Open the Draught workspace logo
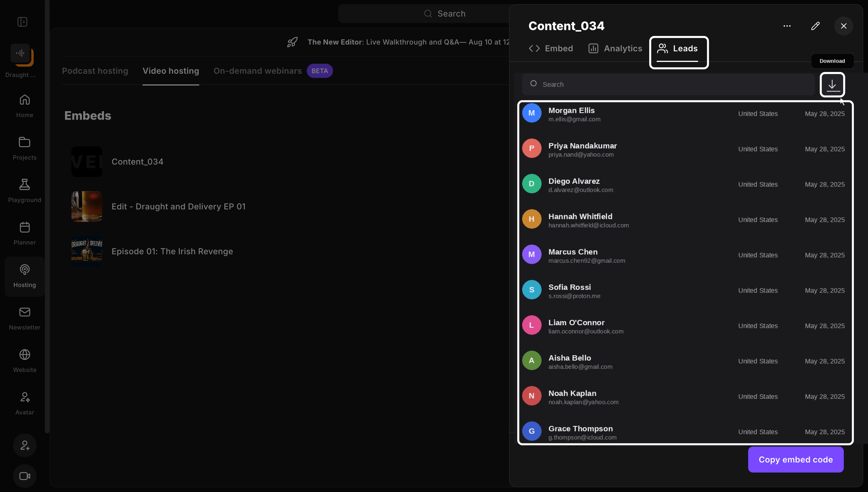 pos(22,55)
